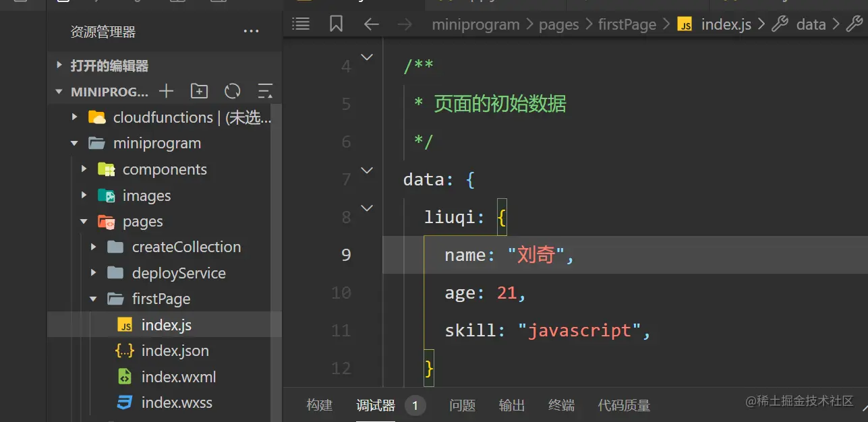This screenshot has height=422, width=868.
Task: Click the index.js breadcrumb segment
Action: (726, 25)
